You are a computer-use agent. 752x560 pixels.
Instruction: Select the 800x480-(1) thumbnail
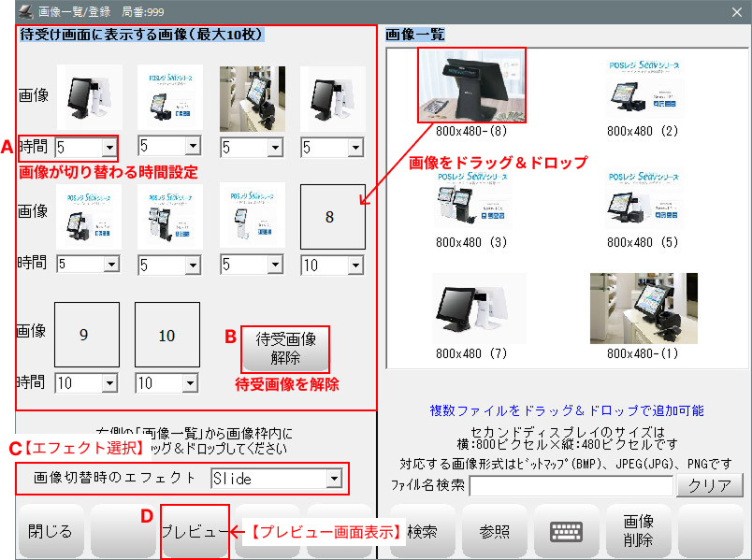[x=643, y=309]
